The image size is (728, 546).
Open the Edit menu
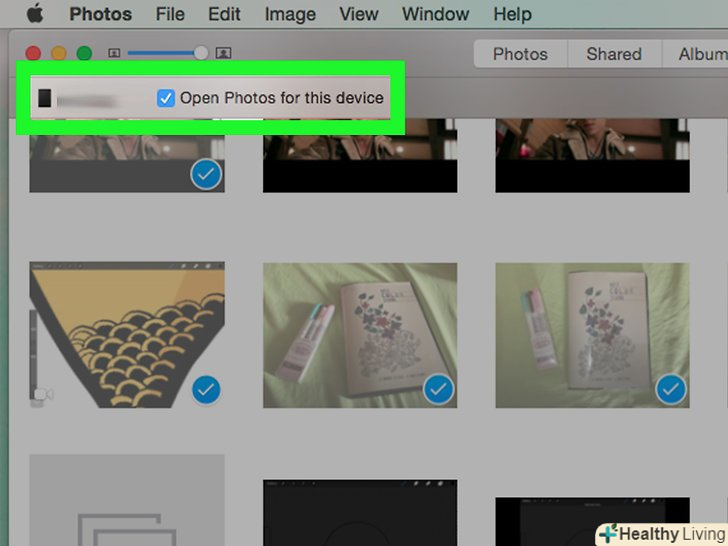(224, 14)
